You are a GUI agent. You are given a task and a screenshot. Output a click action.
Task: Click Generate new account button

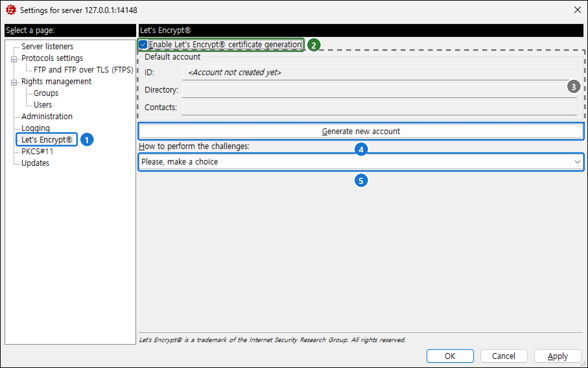tap(361, 131)
